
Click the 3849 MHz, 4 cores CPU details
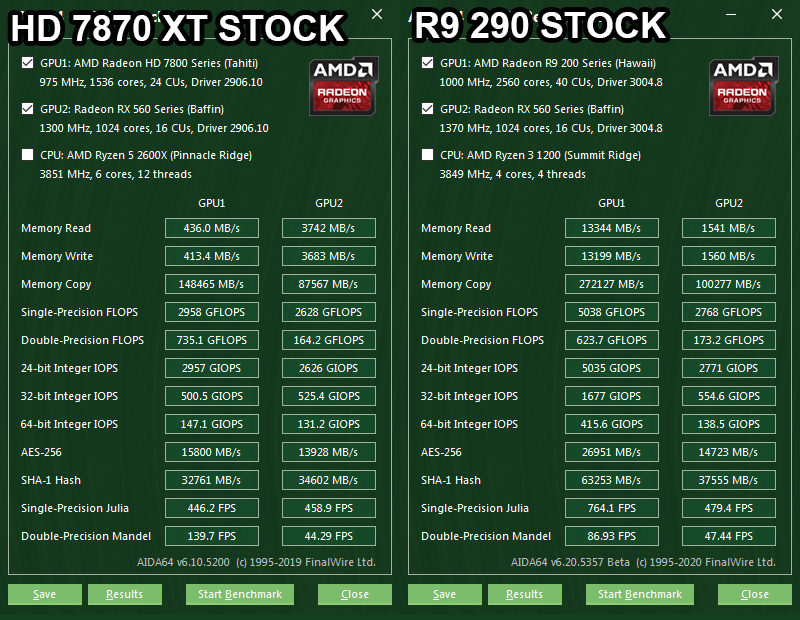coord(513,174)
